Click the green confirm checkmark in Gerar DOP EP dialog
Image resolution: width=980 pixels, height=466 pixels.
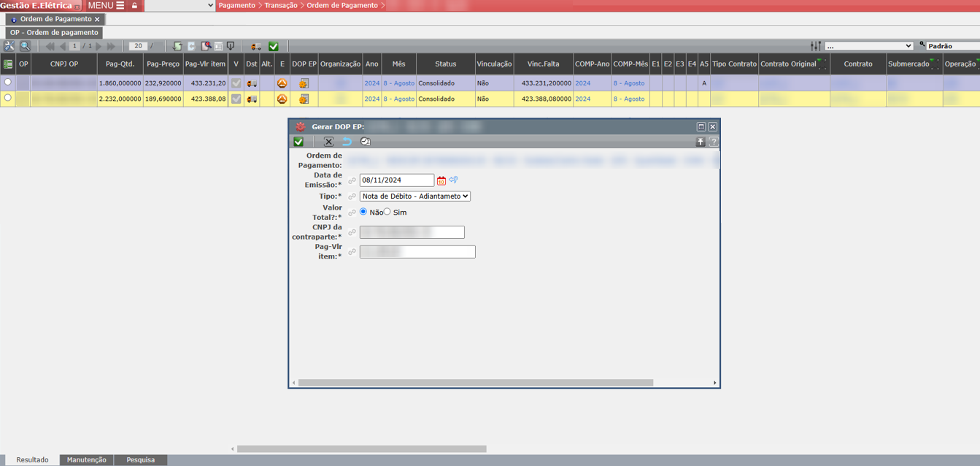point(298,142)
